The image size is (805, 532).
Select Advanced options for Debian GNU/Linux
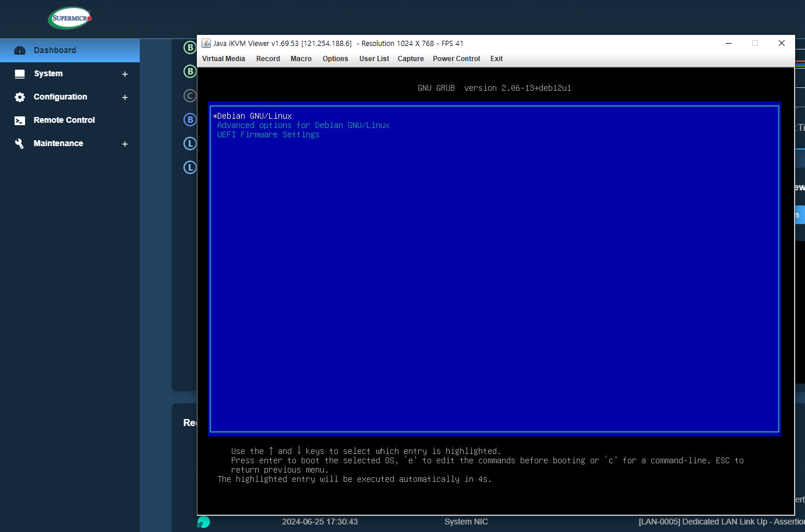click(303, 125)
